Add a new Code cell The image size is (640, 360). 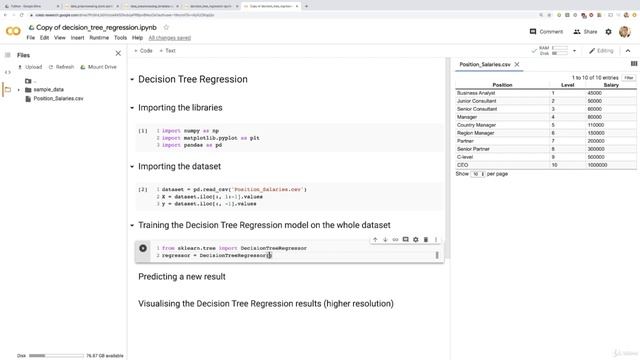click(x=143, y=51)
